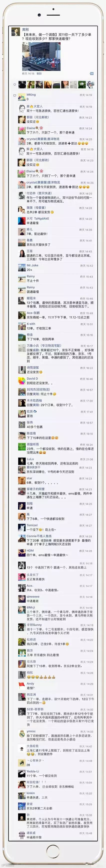106x868 pixels.
Task: Open commenter name K-eith
Action: 31,324
